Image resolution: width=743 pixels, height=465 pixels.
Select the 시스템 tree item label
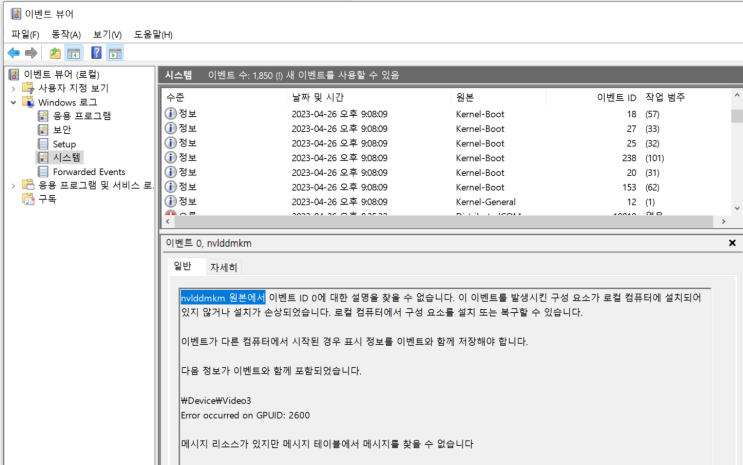pyautogui.click(x=67, y=157)
